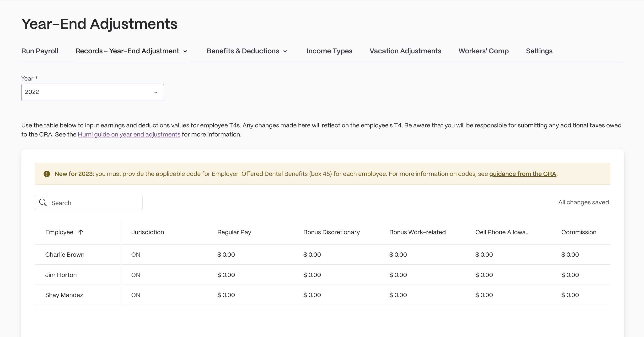Image resolution: width=644 pixels, height=337 pixels.
Task: Expand the Records tab chevron
Action: tap(185, 52)
